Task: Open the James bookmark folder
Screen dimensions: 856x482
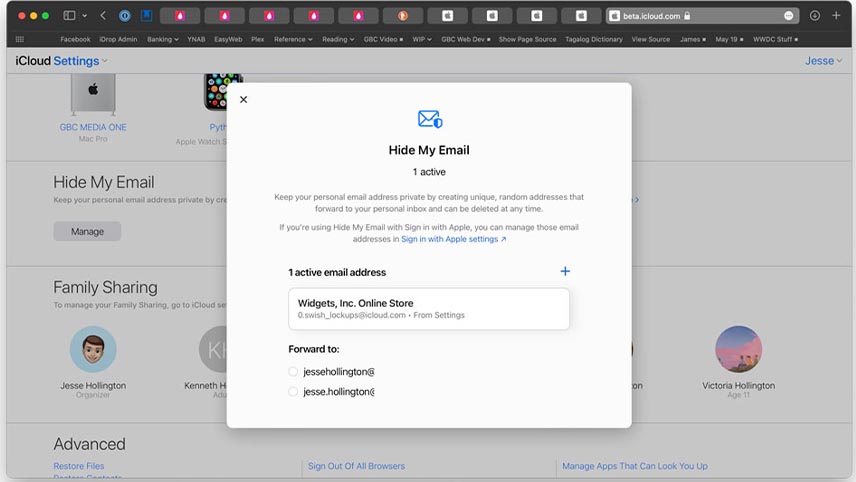Action: click(x=693, y=39)
